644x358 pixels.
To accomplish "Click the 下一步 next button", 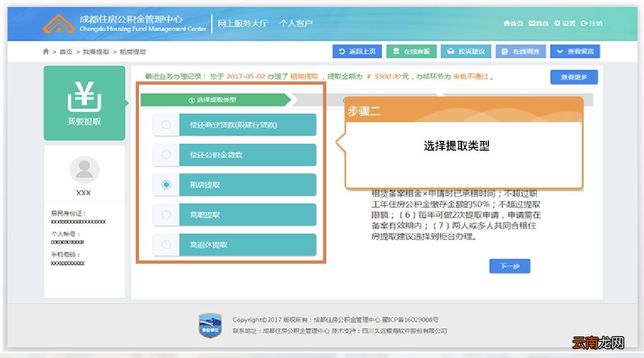I will click(509, 266).
